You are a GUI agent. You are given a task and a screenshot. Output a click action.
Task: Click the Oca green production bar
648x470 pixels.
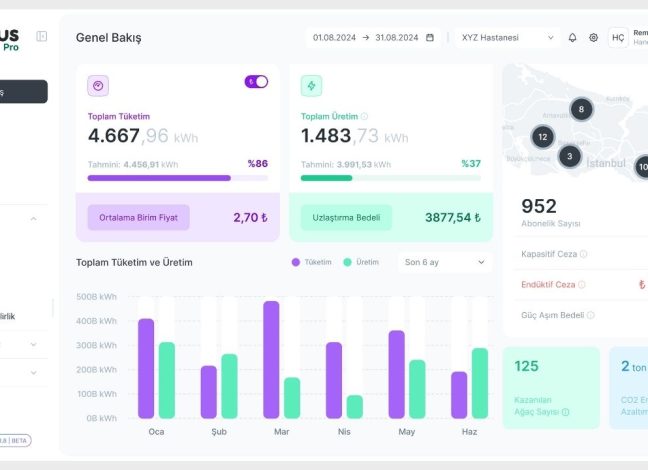pos(167,380)
